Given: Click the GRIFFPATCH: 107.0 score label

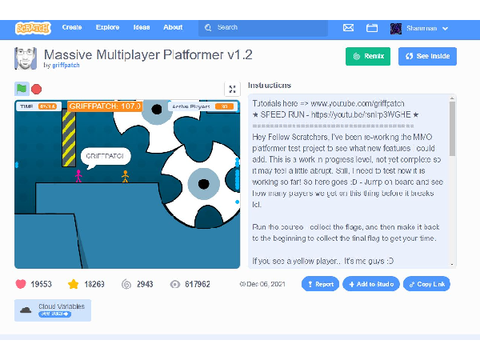Looking at the screenshot, I should (x=105, y=106).
